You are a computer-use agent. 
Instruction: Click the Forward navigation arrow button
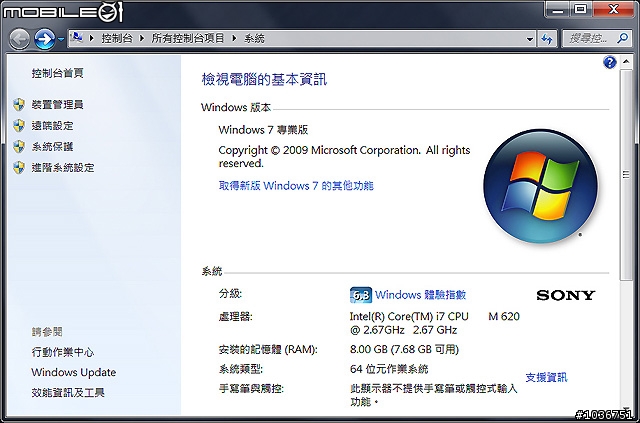click(x=44, y=39)
